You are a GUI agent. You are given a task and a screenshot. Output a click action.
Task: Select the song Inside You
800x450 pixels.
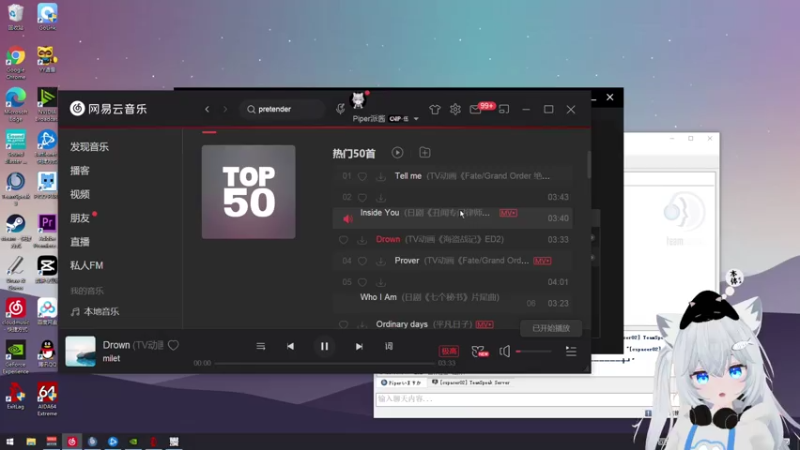380,213
